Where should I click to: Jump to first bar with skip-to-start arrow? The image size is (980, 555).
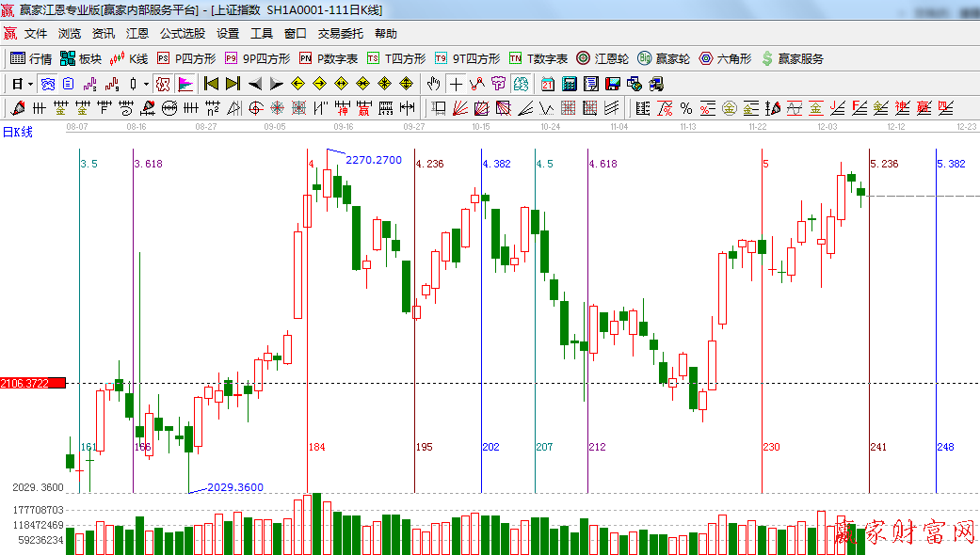pos(211,84)
